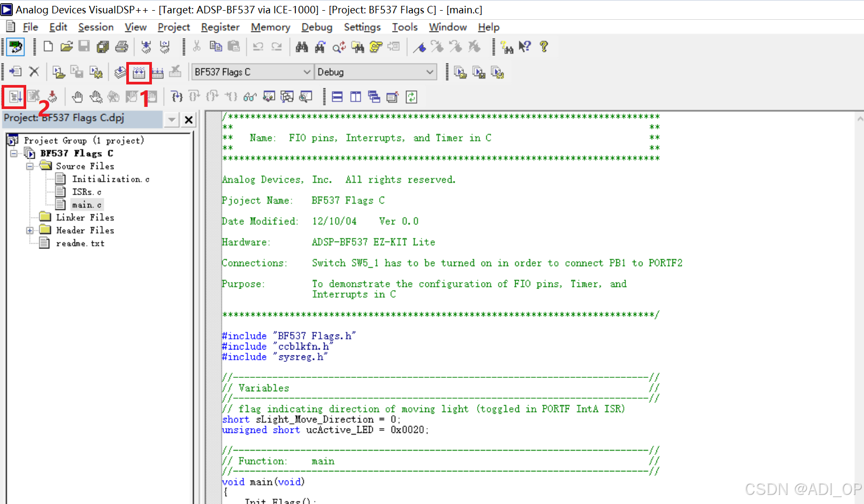Click the Step Into braces icon

coord(177,97)
